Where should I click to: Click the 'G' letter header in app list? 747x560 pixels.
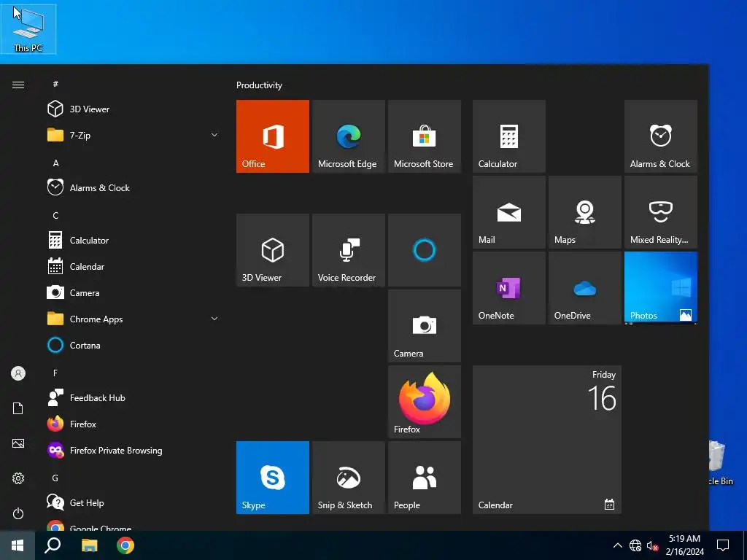[x=55, y=478]
